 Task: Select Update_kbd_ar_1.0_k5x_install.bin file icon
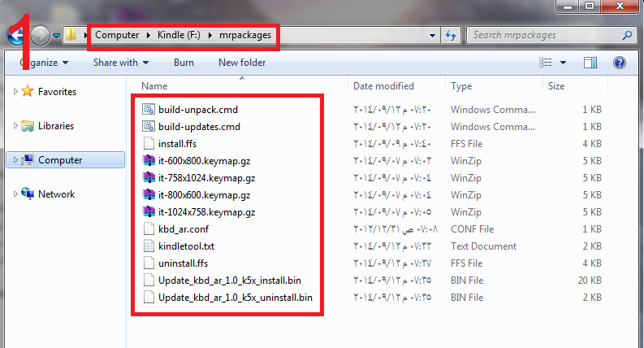pos(149,281)
